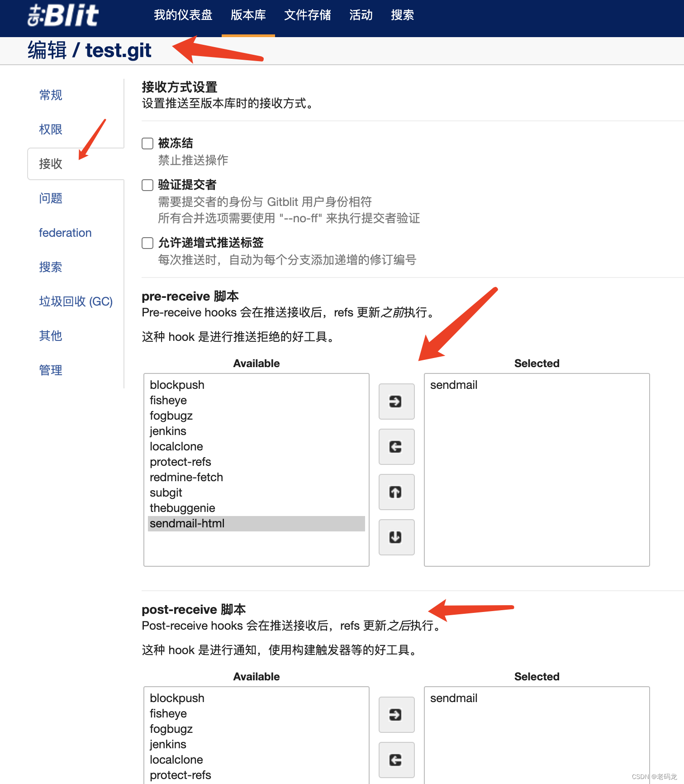Open the 垃圾回收 (GC) side tab
Image resolution: width=684 pixels, height=784 pixels.
coord(76,301)
